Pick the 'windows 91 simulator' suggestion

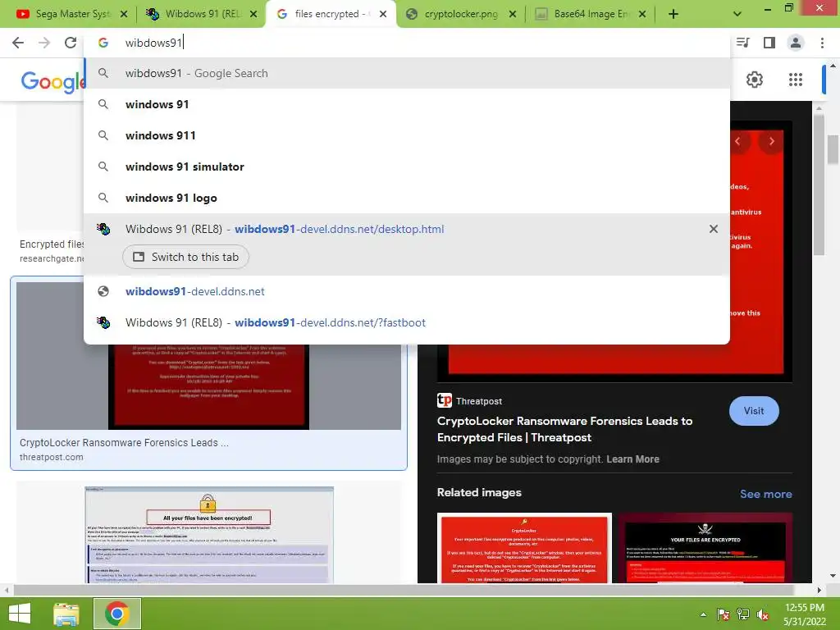(407, 167)
